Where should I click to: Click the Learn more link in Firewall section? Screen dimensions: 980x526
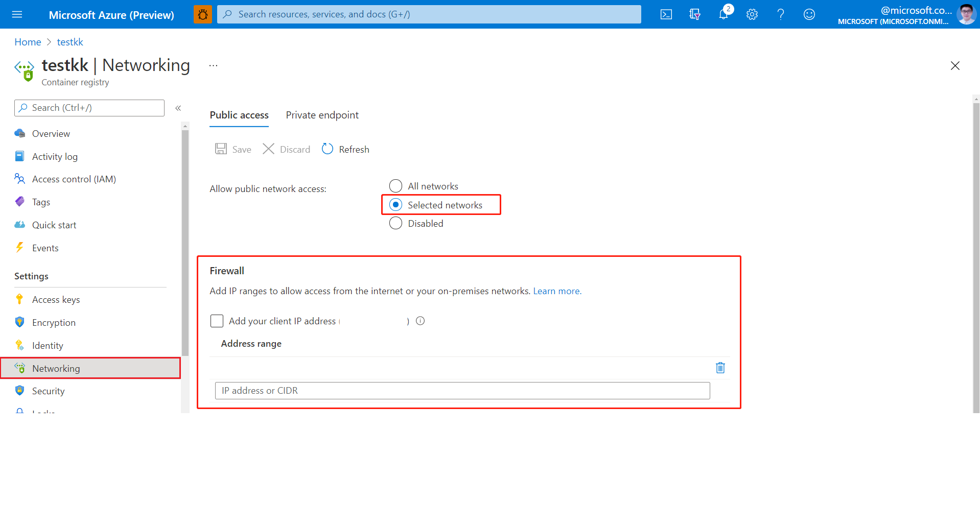(556, 291)
